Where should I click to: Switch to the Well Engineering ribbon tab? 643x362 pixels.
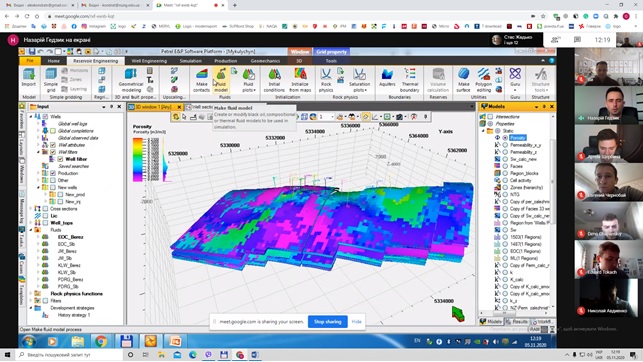149,61
